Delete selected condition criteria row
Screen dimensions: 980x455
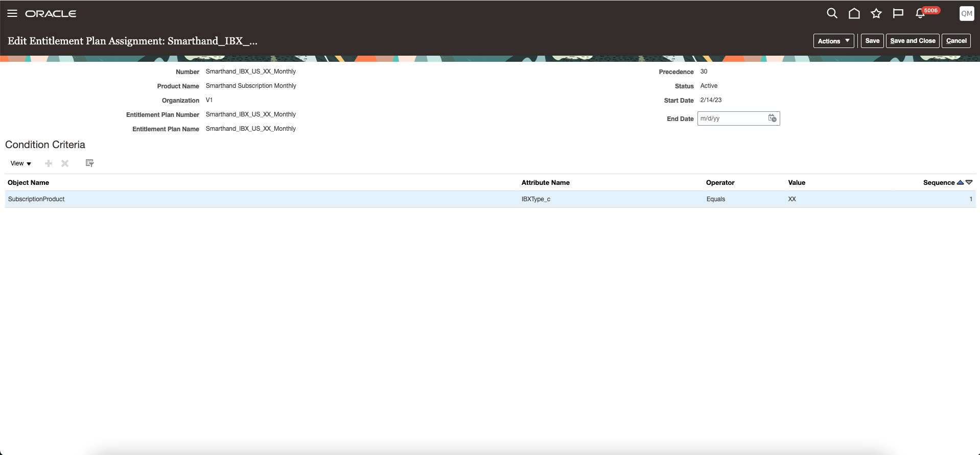(65, 163)
